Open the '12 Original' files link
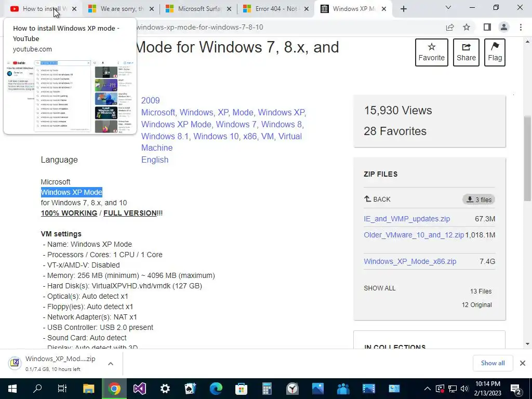This screenshot has height=399, width=532. [477, 304]
